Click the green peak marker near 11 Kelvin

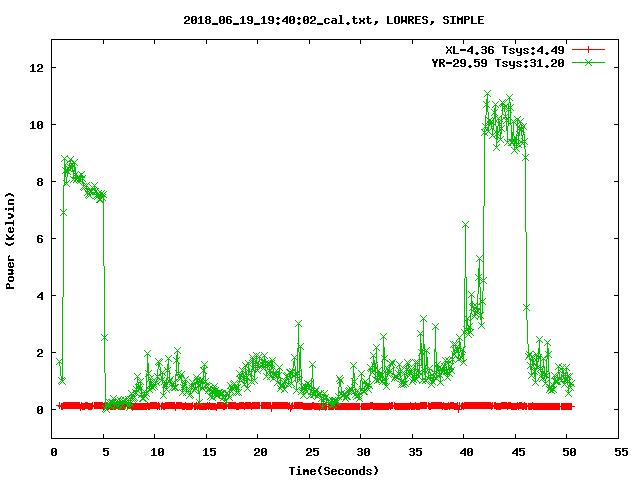pyautogui.click(x=487, y=94)
